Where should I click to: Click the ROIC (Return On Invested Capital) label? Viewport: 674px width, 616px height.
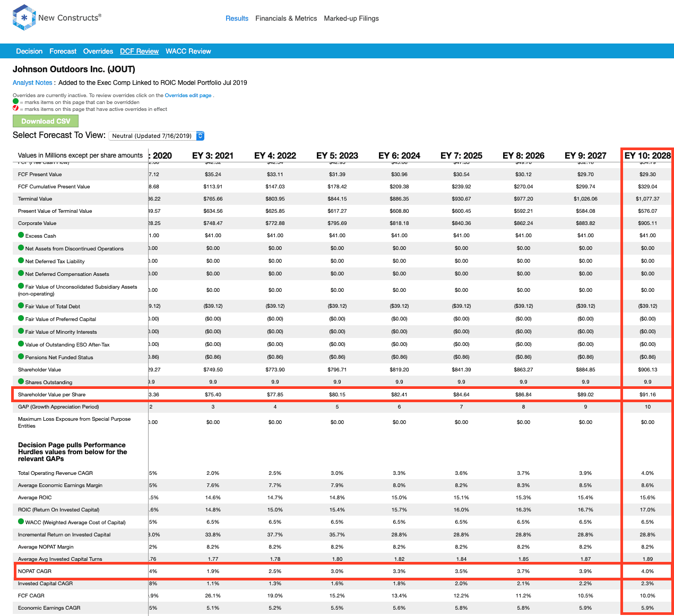58,510
